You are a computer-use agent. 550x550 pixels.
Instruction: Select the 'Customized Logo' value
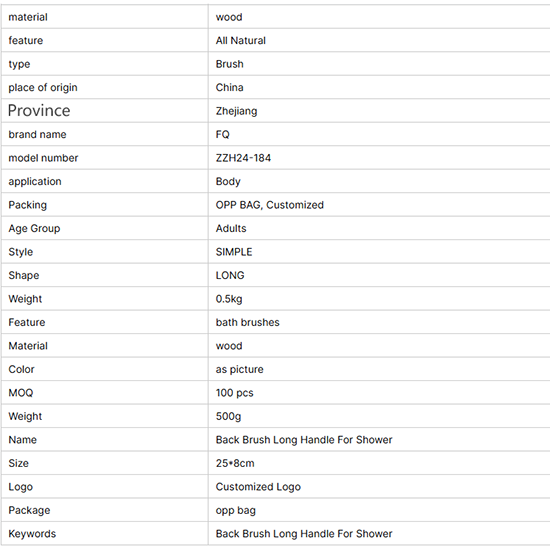258,487
